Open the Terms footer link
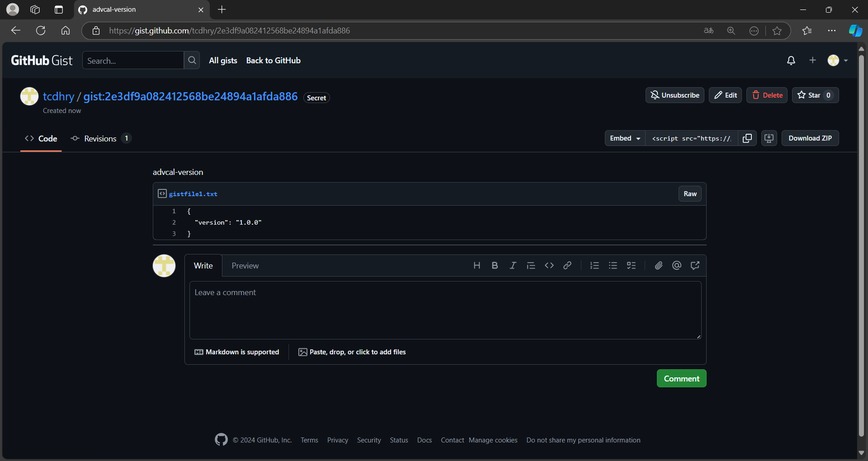868x461 pixels. [x=309, y=440]
